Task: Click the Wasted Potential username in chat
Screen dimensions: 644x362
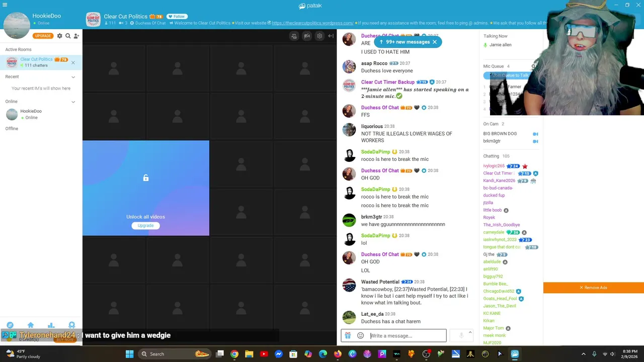Action: pyautogui.click(x=380, y=282)
